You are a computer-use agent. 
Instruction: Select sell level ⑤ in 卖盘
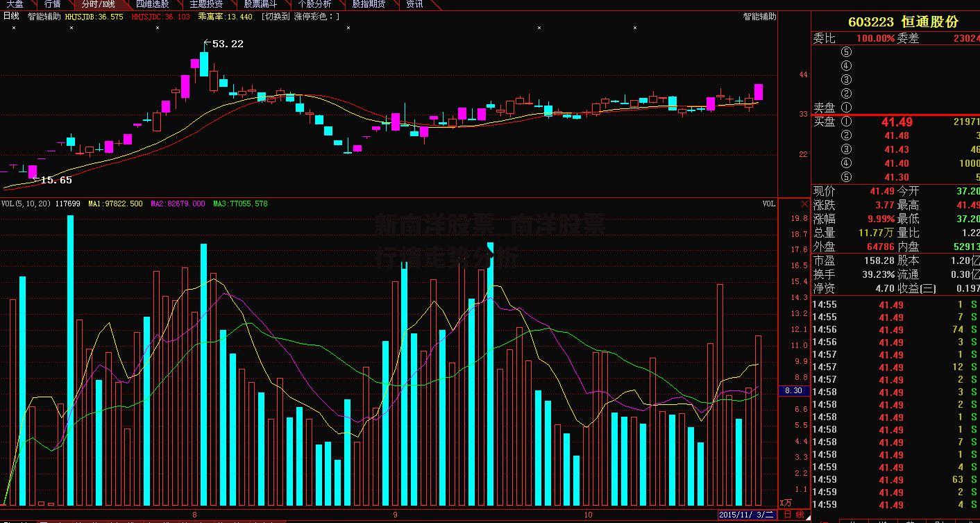tap(846, 51)
